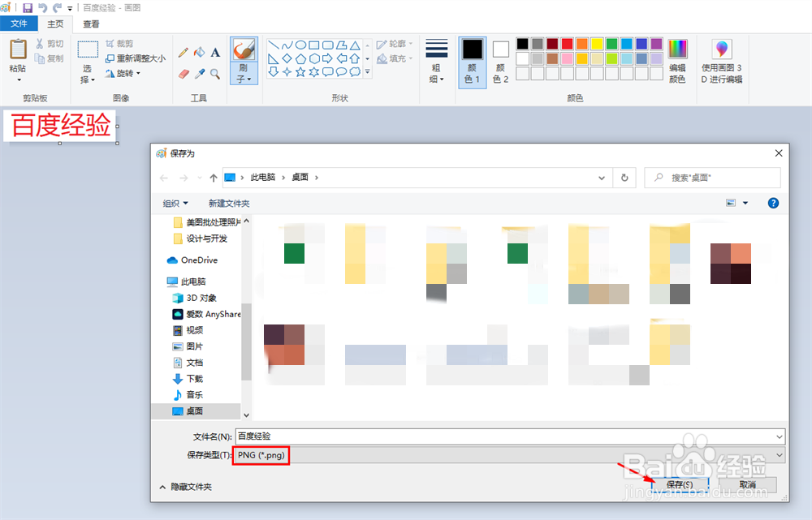
Task: Open the 编辑颜色 color editor
Action: (678, 61)
